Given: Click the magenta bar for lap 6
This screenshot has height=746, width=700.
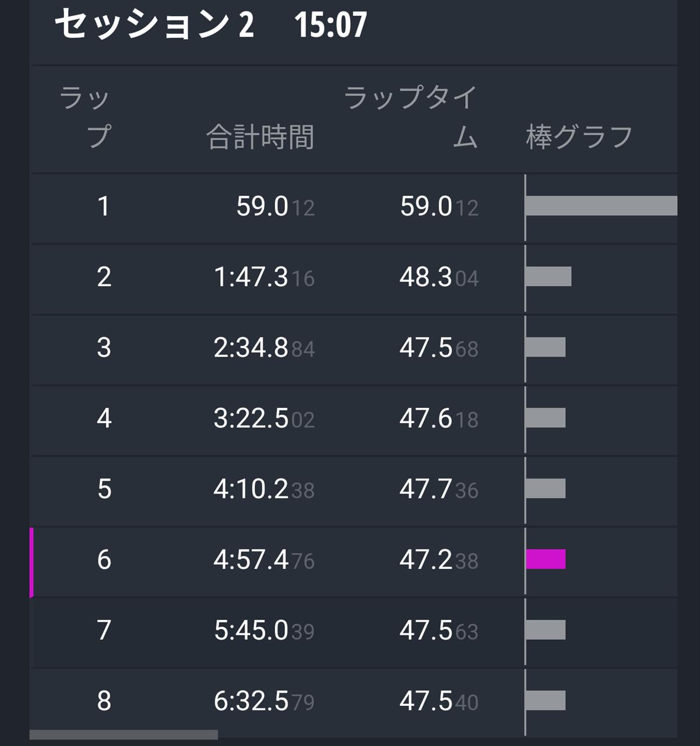Looking at the screenshot, I should [x=546, y=559].
